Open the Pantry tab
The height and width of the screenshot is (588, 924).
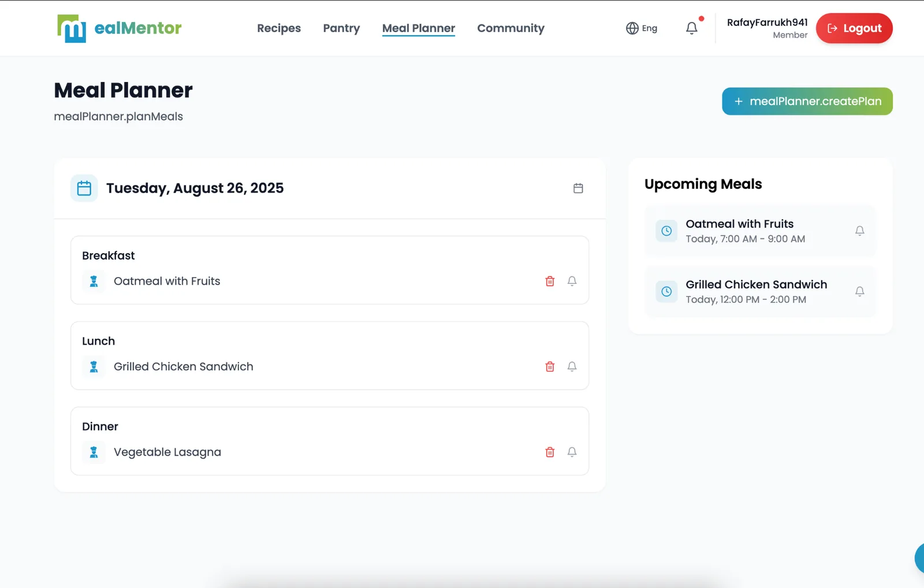tap(341, 28)
